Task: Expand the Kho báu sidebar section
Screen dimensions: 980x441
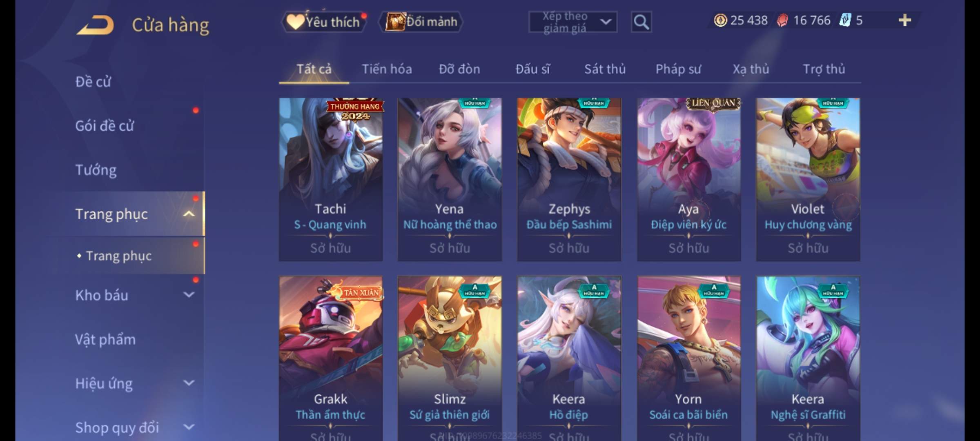Action: [x=189, y=294]
